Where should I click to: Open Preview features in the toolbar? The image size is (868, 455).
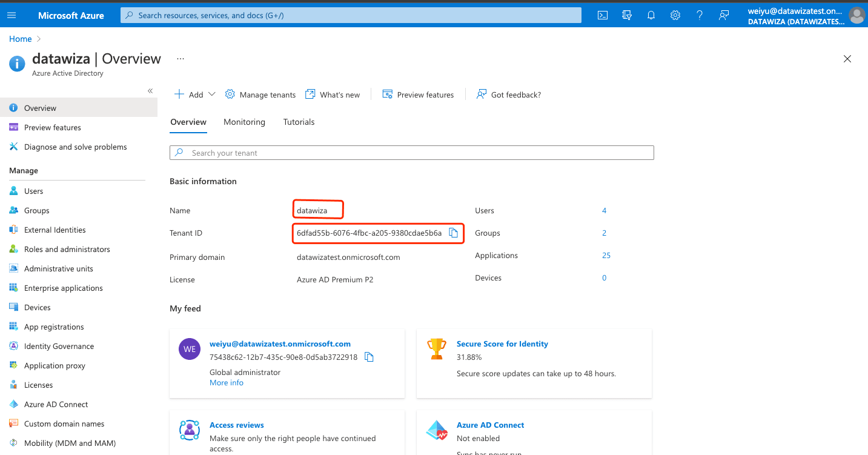[x=418, y=95]
